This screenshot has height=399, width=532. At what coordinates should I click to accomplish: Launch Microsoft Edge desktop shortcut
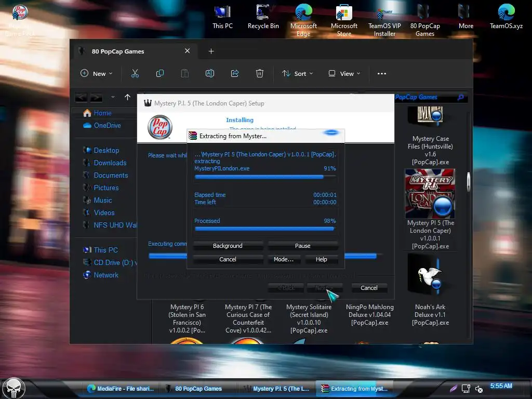tap(303, 20)
